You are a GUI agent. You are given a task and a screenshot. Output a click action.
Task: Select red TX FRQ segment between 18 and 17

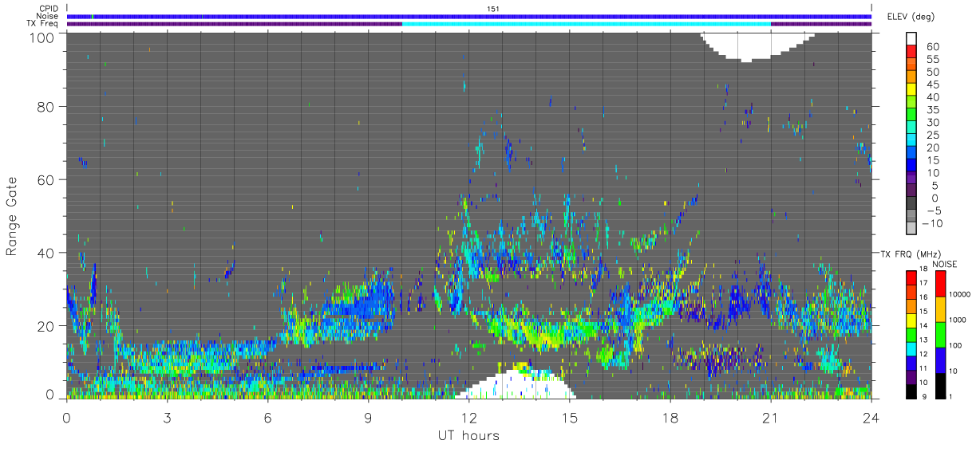(911, 277)
